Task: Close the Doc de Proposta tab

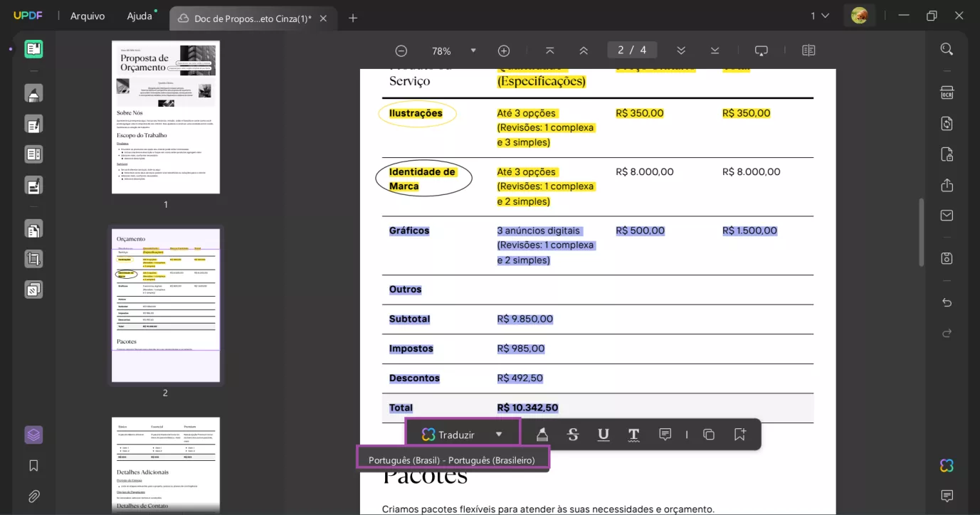Action: coord(323,18)
